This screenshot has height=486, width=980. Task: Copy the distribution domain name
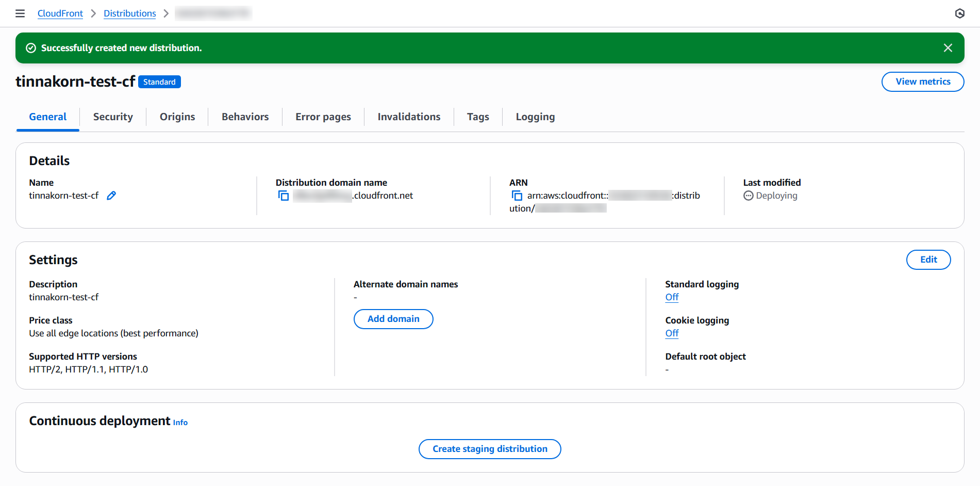point(284,196)
